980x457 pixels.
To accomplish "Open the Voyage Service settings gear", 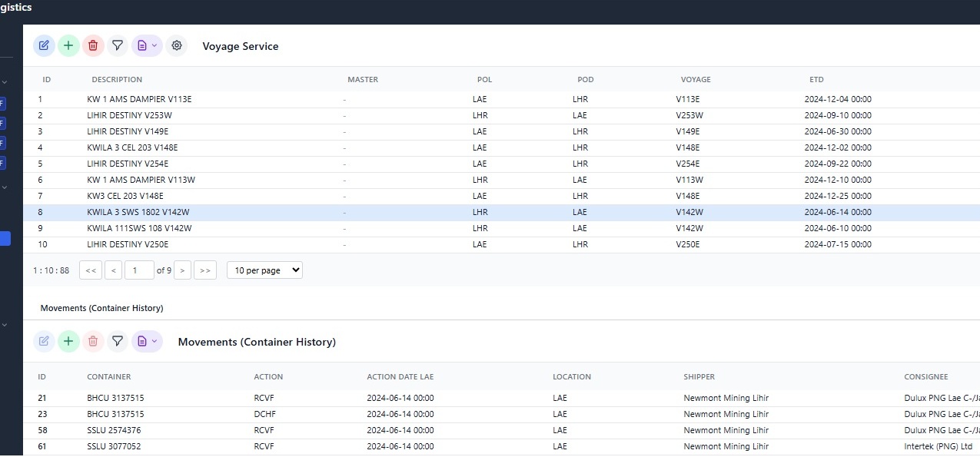I will click(x=177, y=46).
